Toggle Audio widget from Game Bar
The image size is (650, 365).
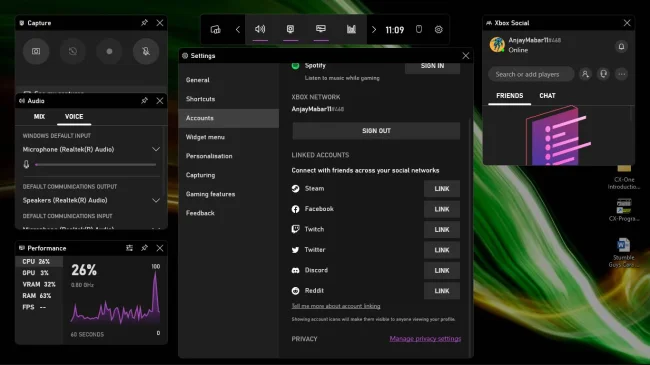tap(260, 29)
